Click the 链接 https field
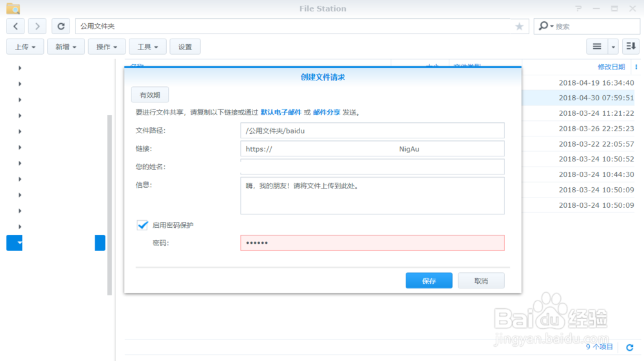The image size is (644, 361). (372, 149)
